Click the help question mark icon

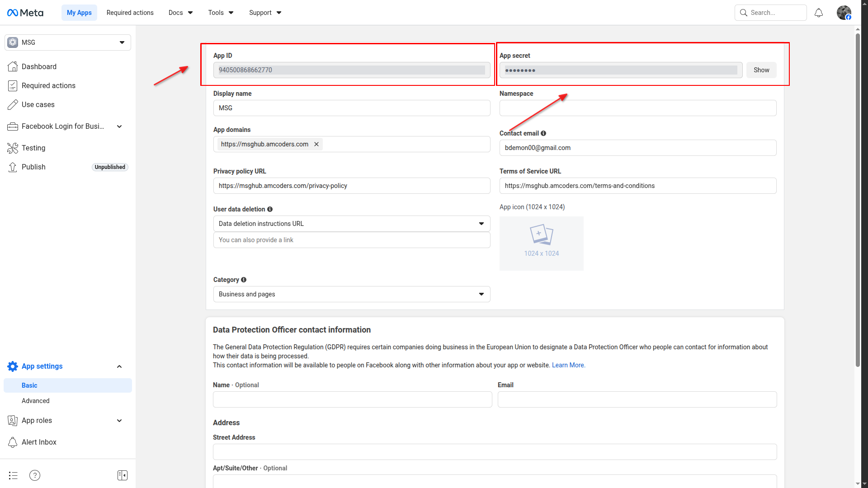35,475
